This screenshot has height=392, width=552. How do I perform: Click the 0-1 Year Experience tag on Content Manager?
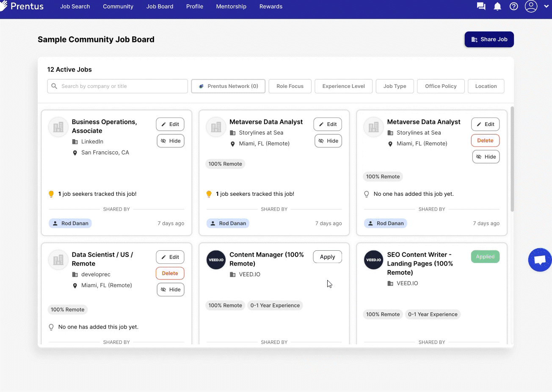click(275, 305)
